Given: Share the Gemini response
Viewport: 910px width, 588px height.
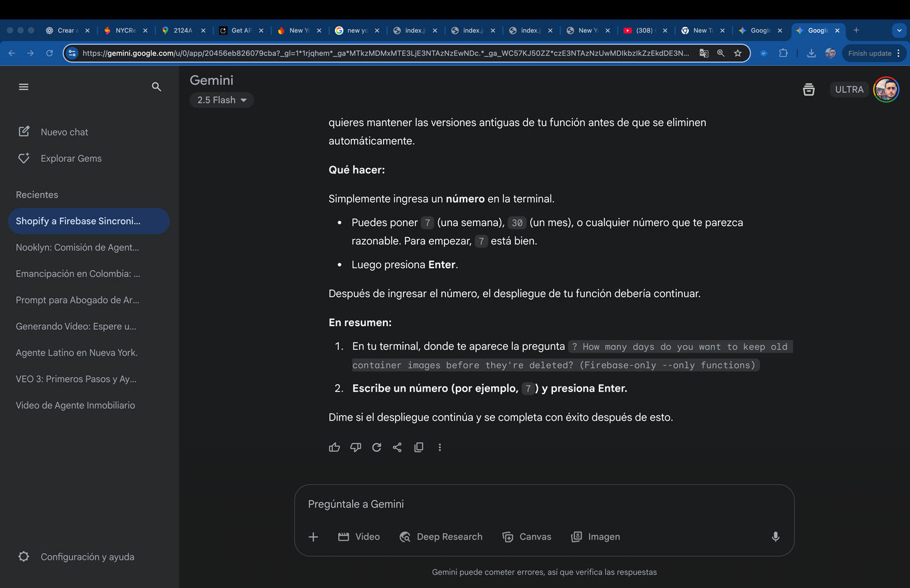Looking at the screenshot, I should pyautogui.click(x=397, y=447).
